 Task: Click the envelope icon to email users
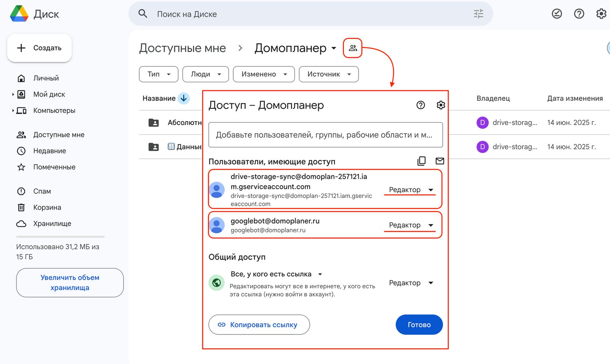(x=440, y=161)
